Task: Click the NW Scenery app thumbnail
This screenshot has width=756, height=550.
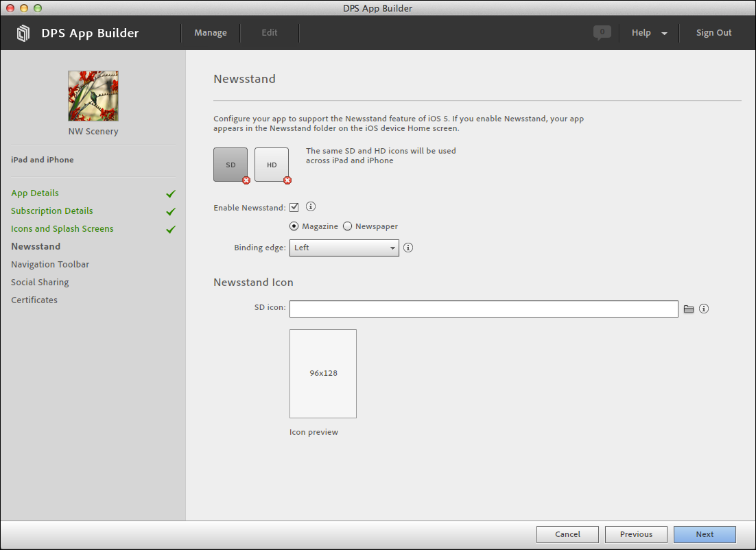Action: 93,96
